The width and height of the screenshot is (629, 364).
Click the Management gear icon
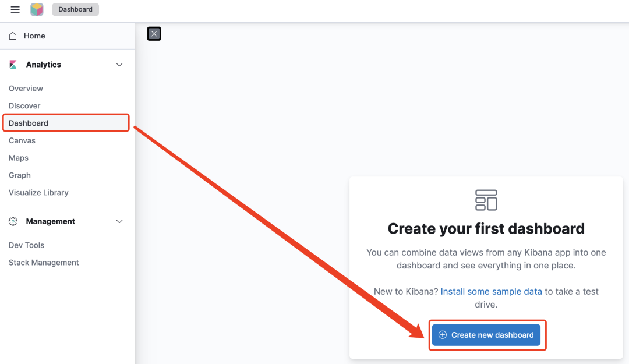coord(13,221)
